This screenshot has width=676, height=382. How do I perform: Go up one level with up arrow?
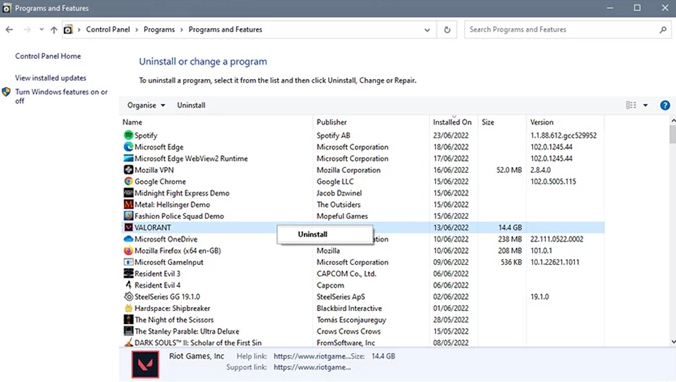pos(53,30)
